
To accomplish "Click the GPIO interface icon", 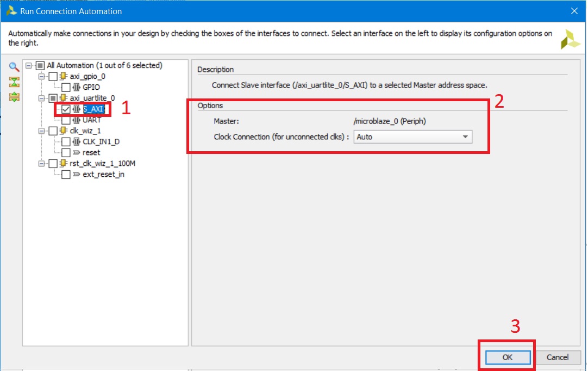I will pos(76,87).
